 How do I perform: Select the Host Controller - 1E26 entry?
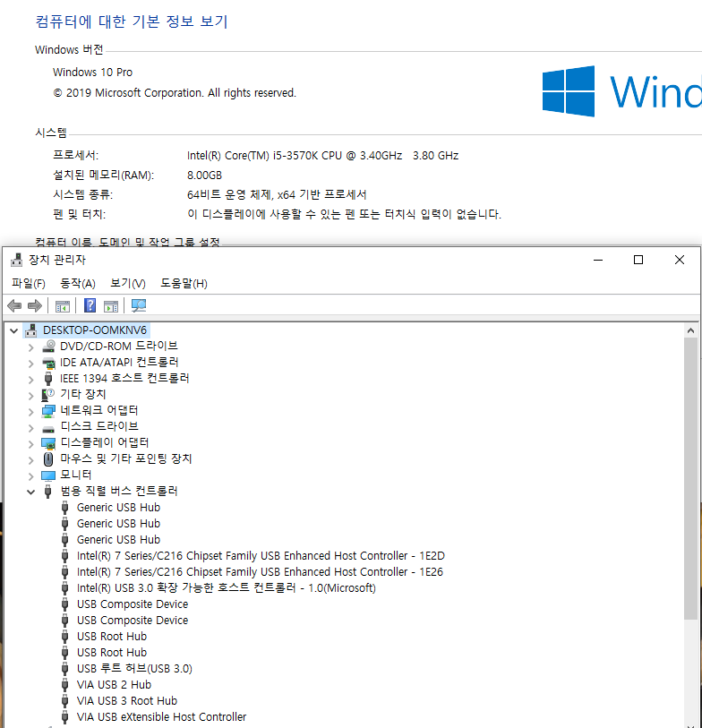point(260,572)
